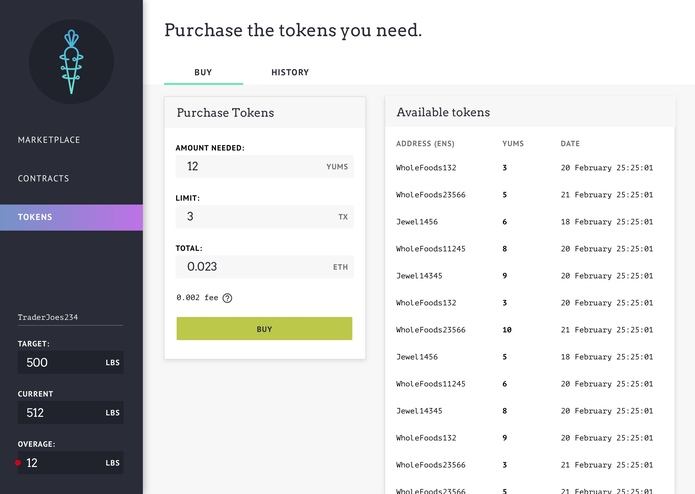This screenshot has height=494, width=695.
Task: Click YUMS unit in amount field
Action: click(x=337, y=167)
